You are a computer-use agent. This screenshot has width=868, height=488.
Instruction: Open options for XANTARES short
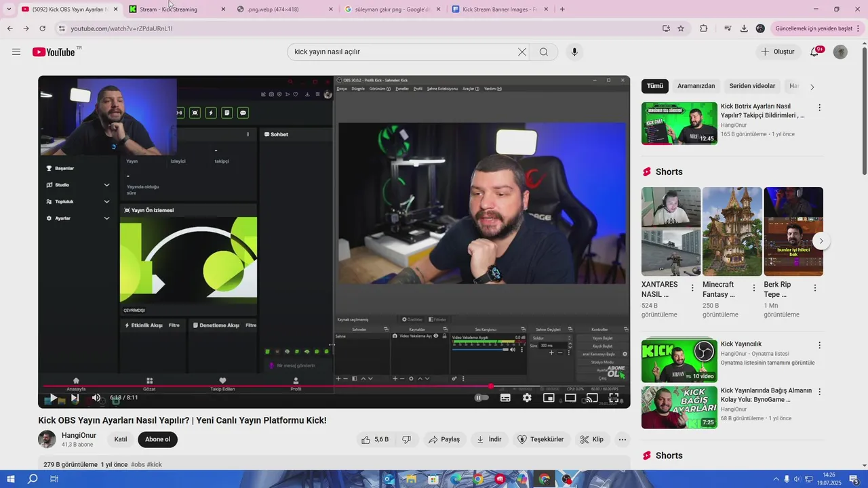click(692, 288)
